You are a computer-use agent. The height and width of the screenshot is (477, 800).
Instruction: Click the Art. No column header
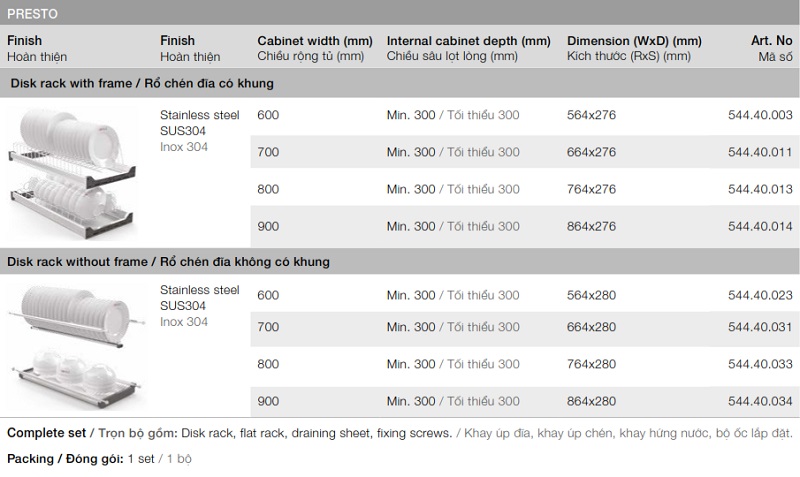(771, 41)
